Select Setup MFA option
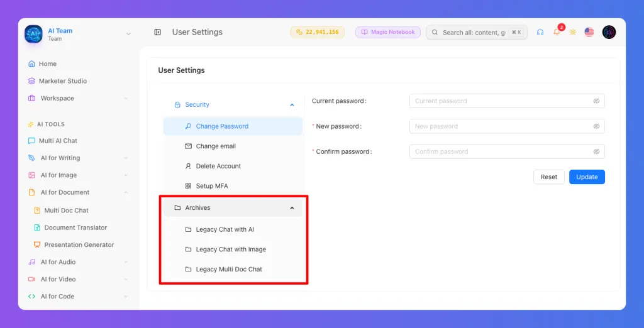Screen dimensions: 644x328 233,186
